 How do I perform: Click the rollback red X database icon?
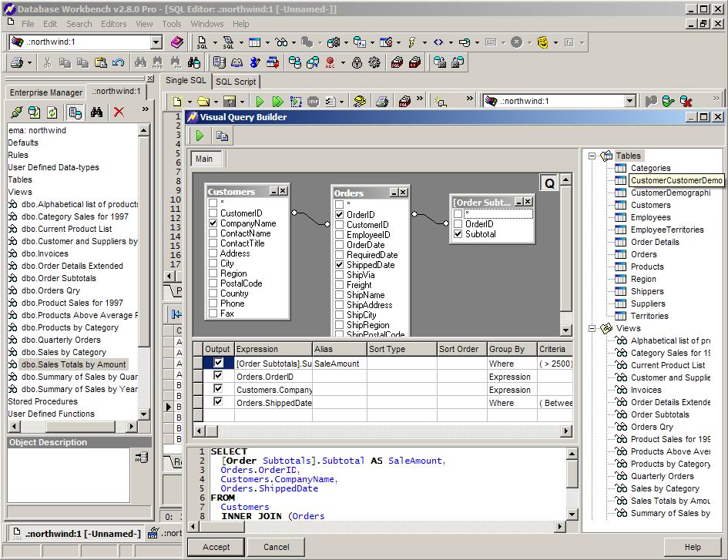click(686, 101)
